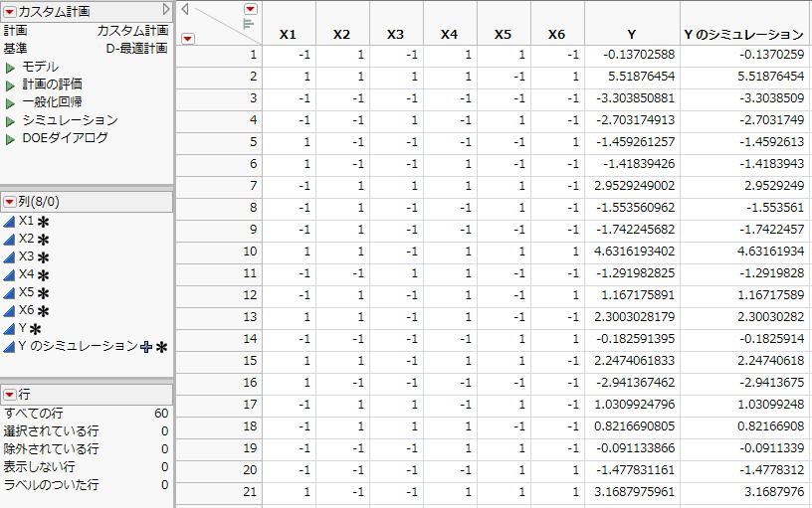Select the X4 column header

tap(450, 34)
